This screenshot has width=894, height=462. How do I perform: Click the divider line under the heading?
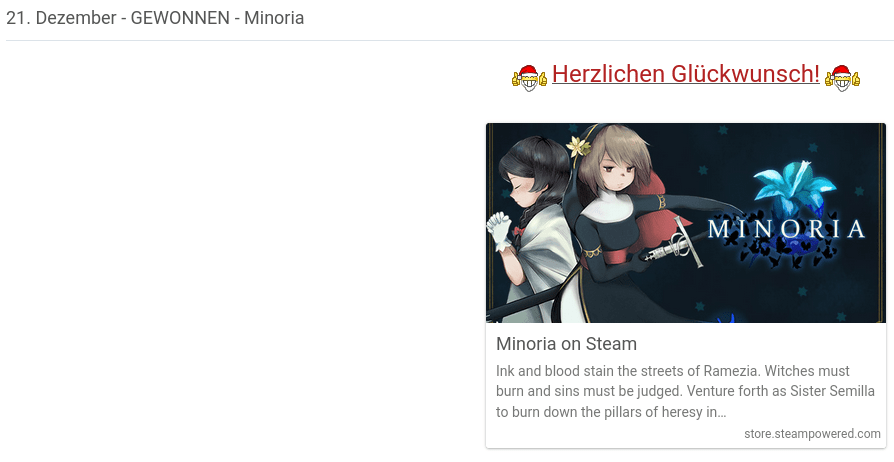point(450,40)
